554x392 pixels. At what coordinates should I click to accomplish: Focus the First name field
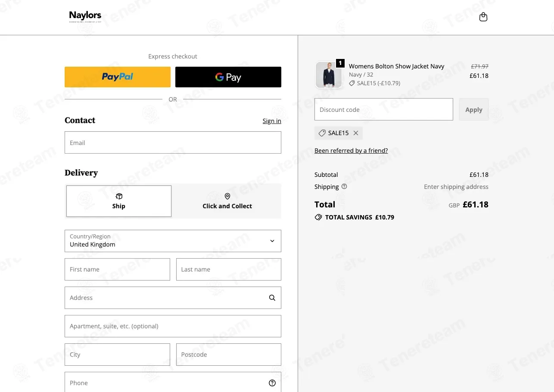click(x=117, y=269)
